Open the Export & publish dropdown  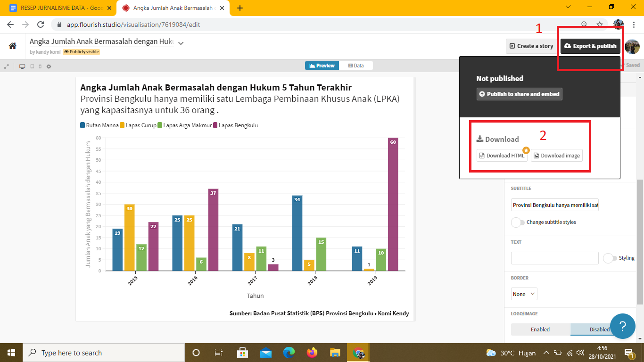pos(590,46)
